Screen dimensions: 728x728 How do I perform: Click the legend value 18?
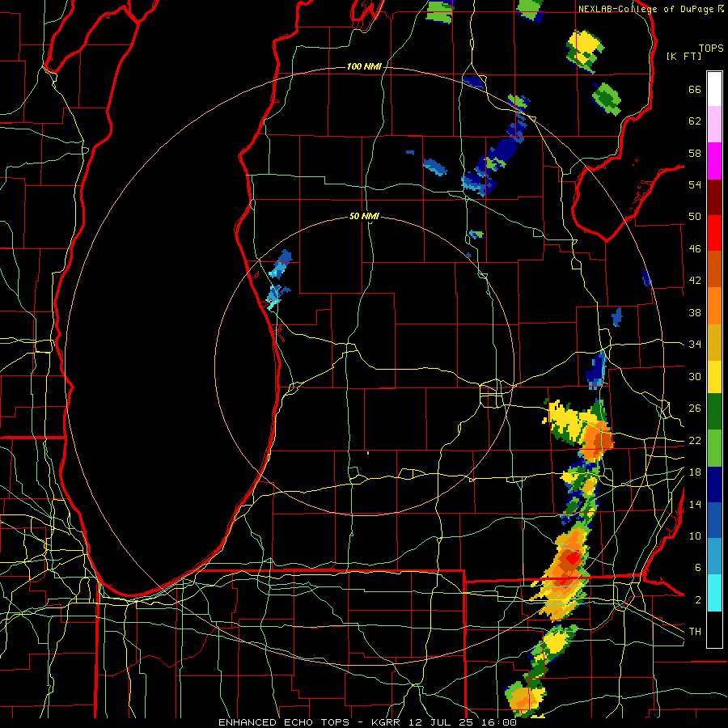pyautogui.click(x=695, y=472)
